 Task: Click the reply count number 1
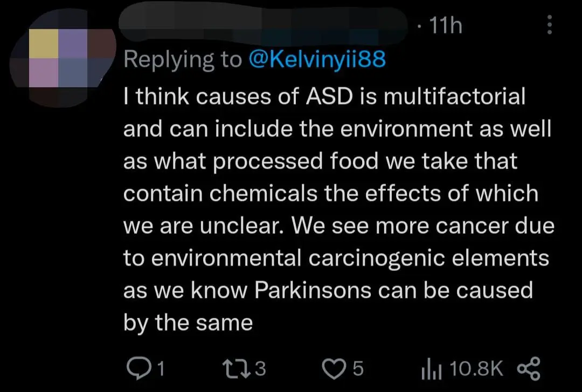(159, 369)
